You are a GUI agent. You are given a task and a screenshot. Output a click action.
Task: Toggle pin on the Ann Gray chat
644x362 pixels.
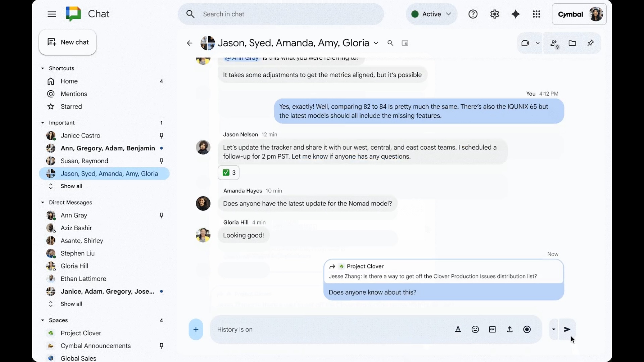pos(161,215)
